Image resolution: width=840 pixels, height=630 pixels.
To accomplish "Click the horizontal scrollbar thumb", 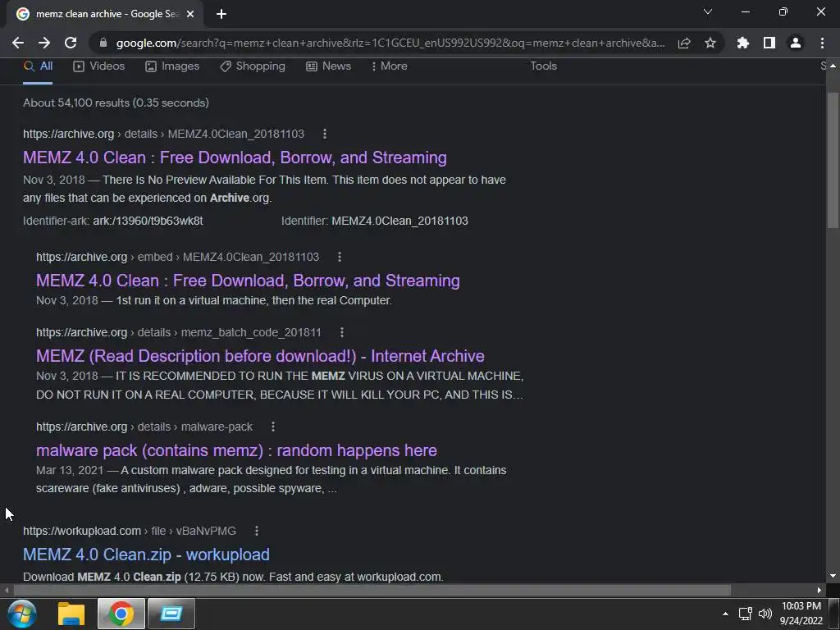I will [x=372, y=591].
